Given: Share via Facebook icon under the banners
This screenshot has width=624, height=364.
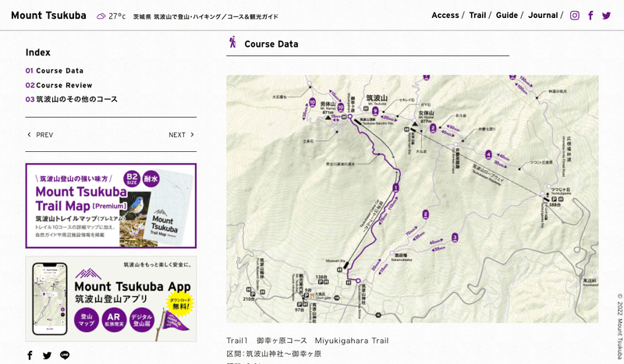Looking at the screenshot, I should pyautogui.click(x=30, y=355).
